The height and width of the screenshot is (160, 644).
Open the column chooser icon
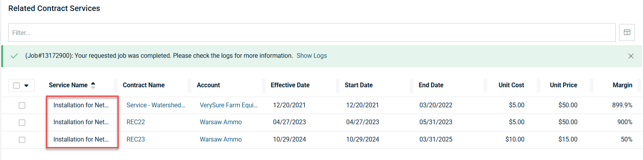click(x=627, y=33)
